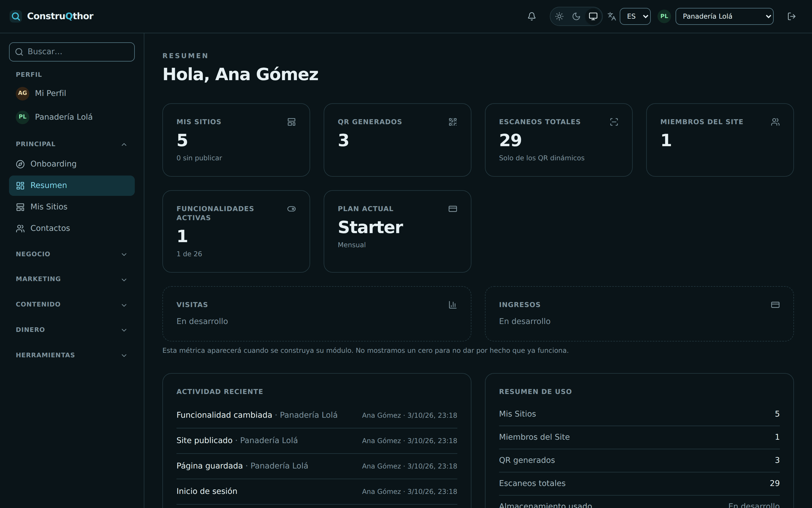This screenshot has height=508, width=812.
Task: Switch to dark theme moon icon
Action: click(x=576, y=16)
